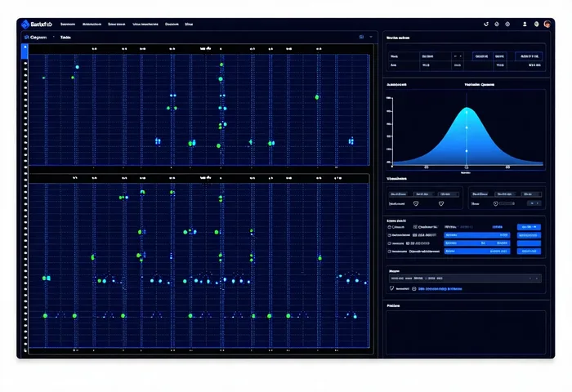572x392 pixels.
Task: Open the fifth top navigation menu item
Action: click(172, 24)
